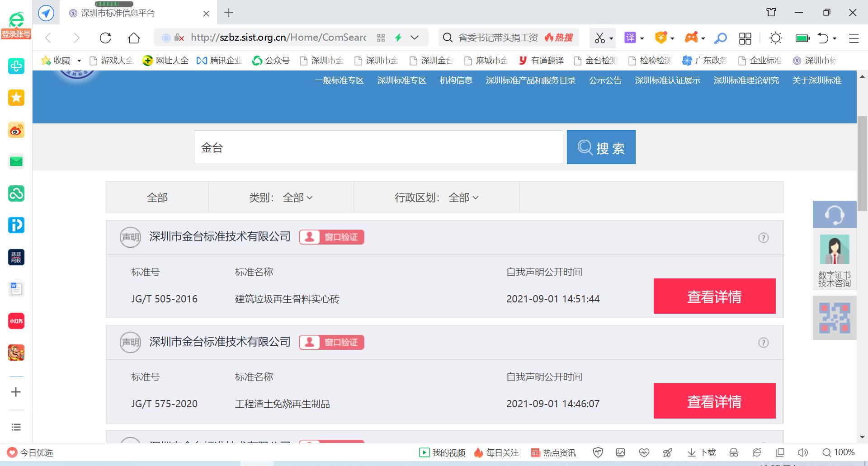Image resolution: width=868 pixels, height=466 pixels.
Task: Select the 全部 filter tab
Action: (157, 198)
